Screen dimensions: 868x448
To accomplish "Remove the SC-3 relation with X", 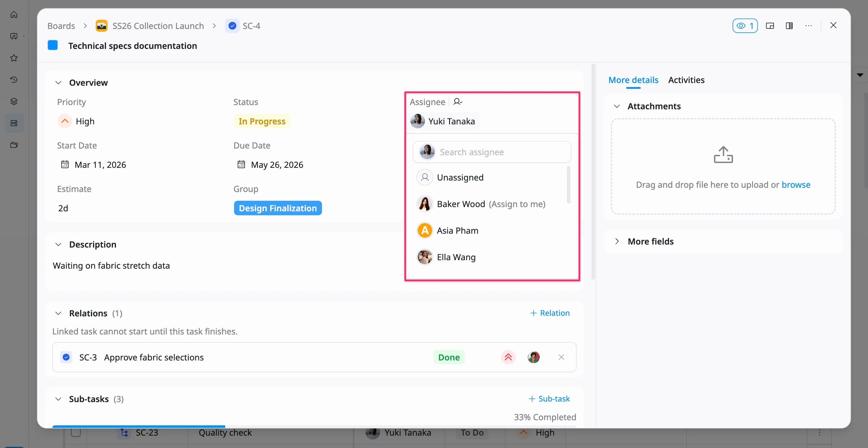I will (561, 357).
